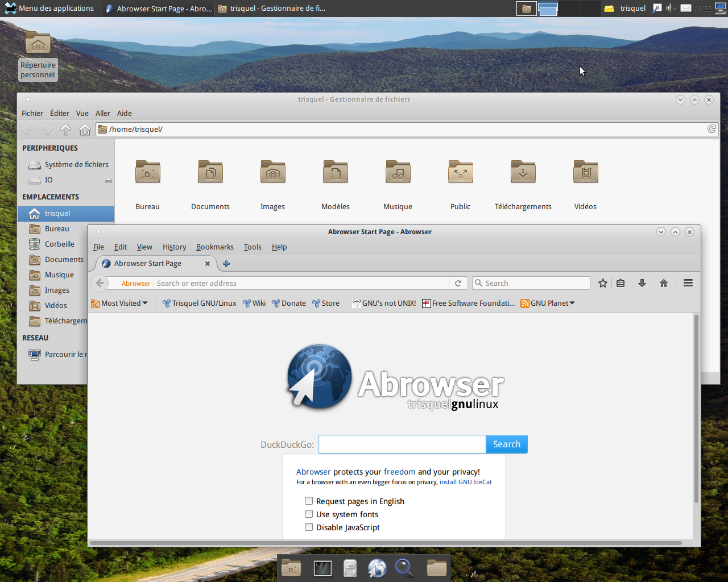The width and height of the screenshot is (728, 582).
Task: Open the Tools menu in Abrowser
Action: pyautogui.click(x=253, y=247)
